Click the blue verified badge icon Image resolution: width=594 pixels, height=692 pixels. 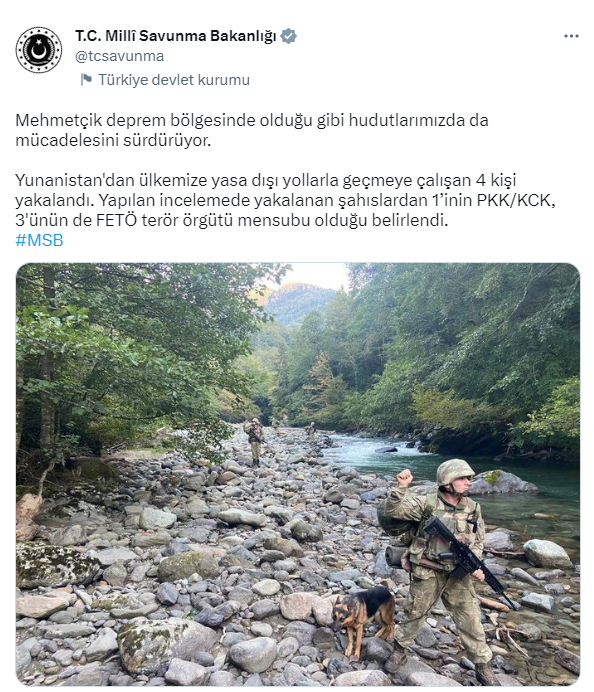[289, 36]
